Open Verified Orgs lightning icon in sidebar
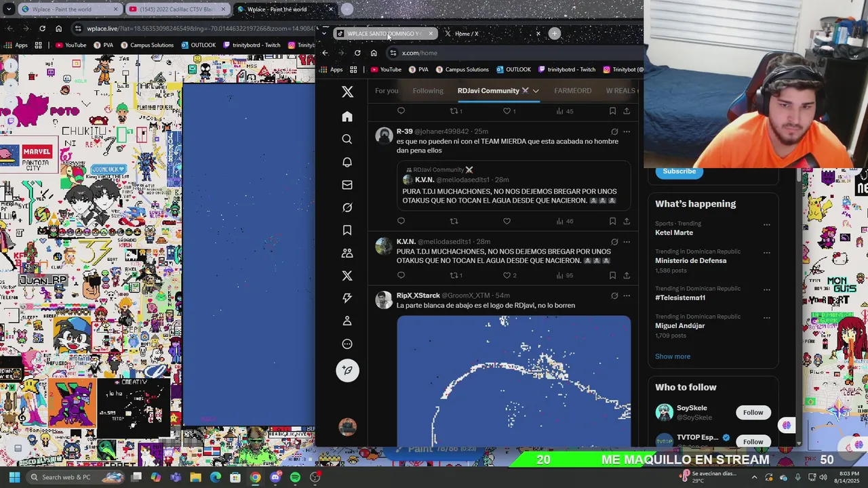This screenshot has height=488, width=868. (x=347, y=298)
